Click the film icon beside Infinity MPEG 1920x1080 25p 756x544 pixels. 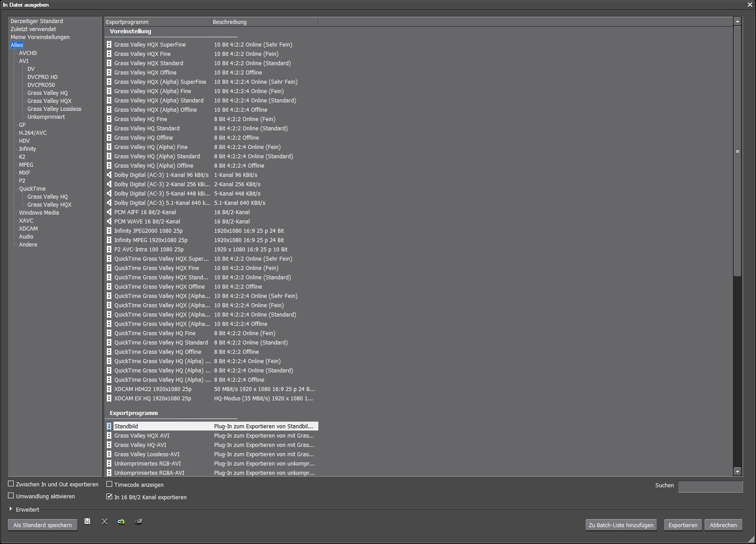click(x=109, y=240)
